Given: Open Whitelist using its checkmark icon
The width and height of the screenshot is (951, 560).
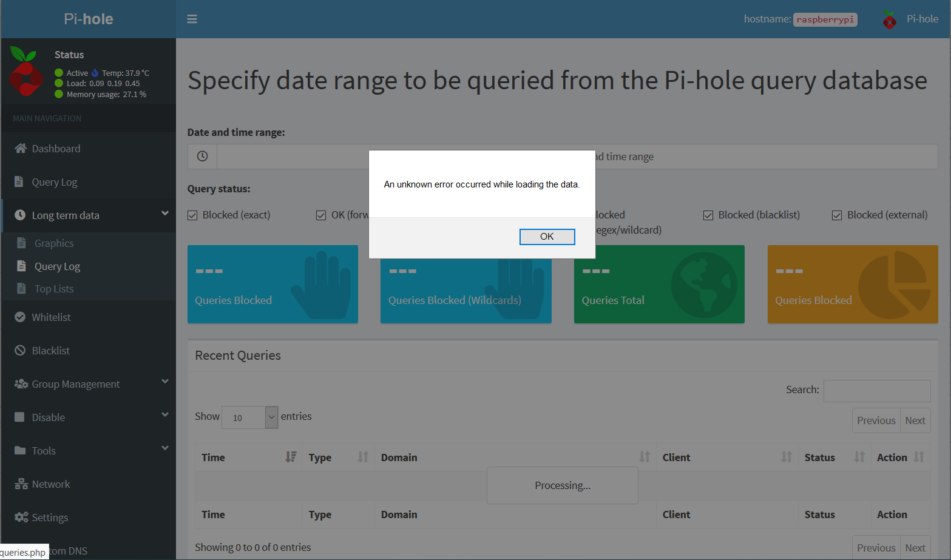Looking at the screenshot, I should pyautogui.click(x=20, y=317).
